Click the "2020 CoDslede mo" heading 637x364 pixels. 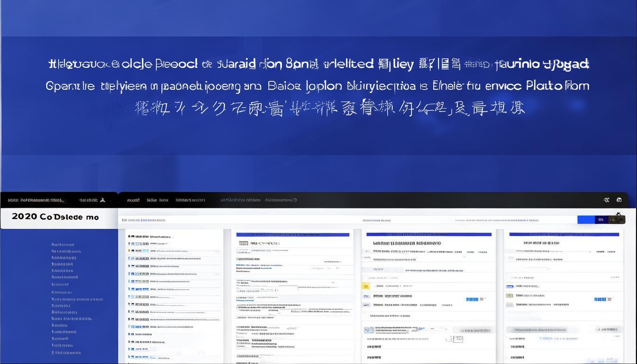(x=55, y=217)
